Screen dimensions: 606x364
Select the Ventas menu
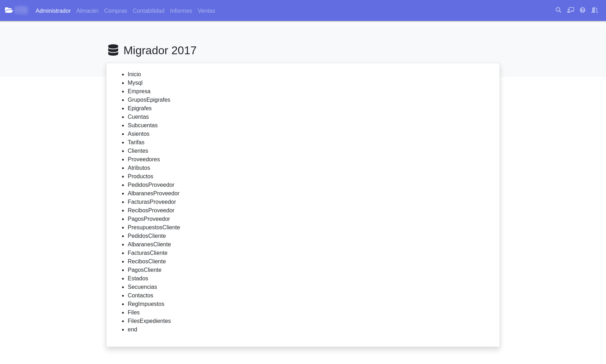coord(206,11)
